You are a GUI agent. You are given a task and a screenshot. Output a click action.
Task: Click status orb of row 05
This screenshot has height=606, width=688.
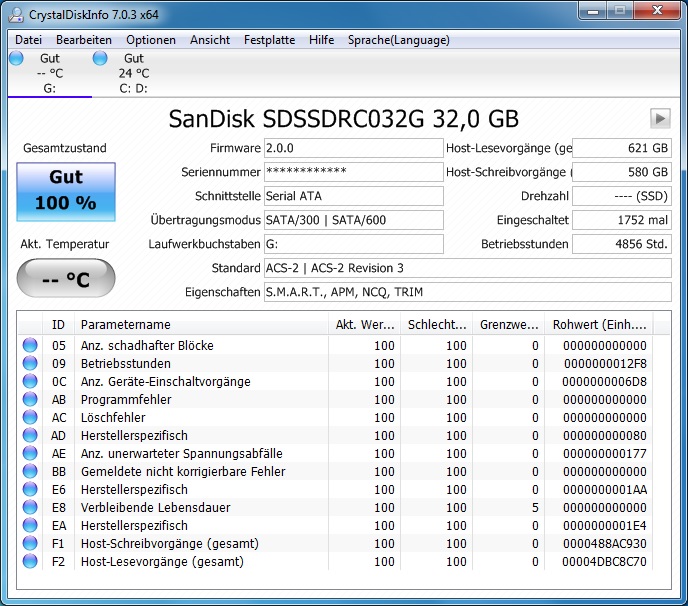point(30,345)
